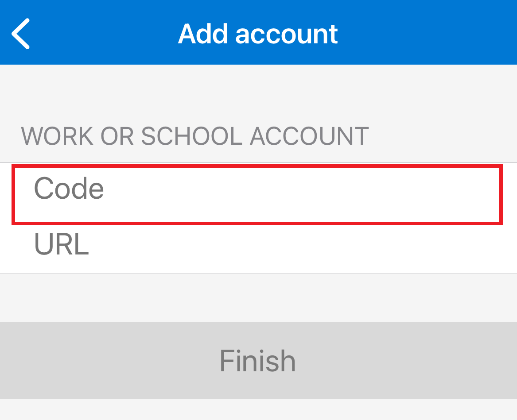Screen dimensions: 517x420
Task: Click the URL placeholder text
Action: 62,245
